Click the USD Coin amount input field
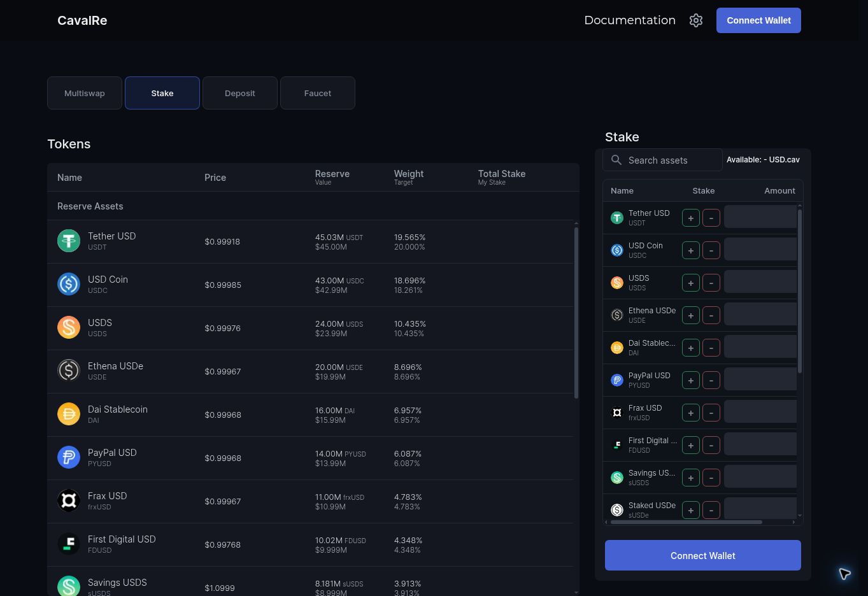This screenshot has width=868, height=596. [760, 249]
